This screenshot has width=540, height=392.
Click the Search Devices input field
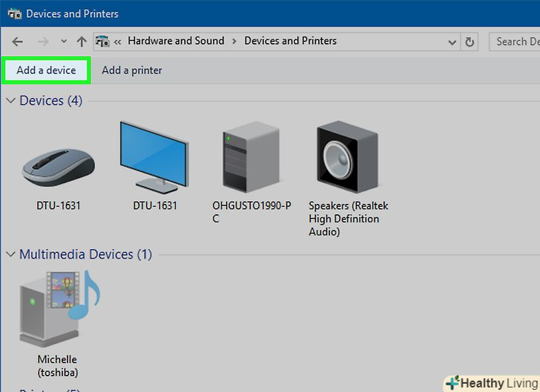515,41
